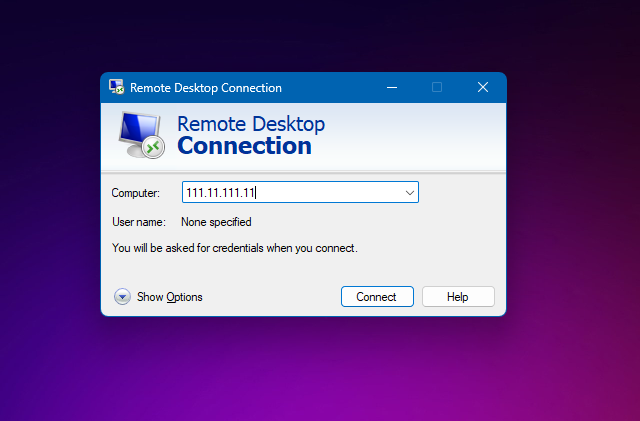Expand Show Options disclosure arrow

tap(122, 296)
